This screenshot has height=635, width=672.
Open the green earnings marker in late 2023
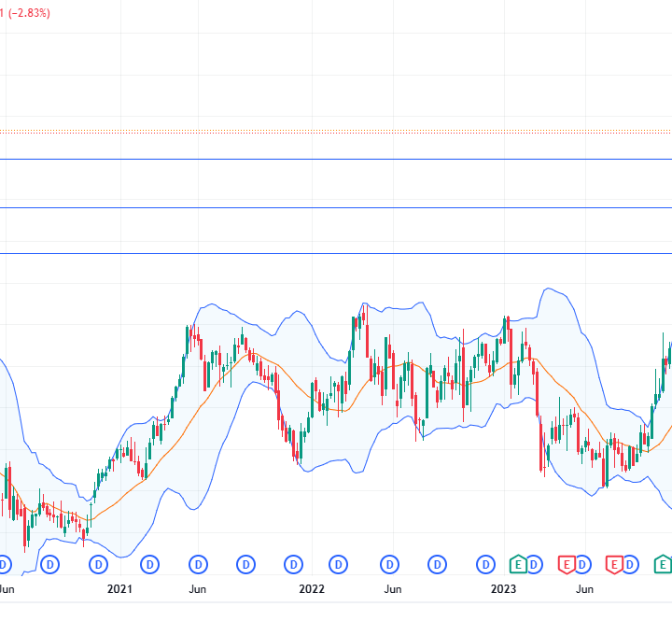click(663, 564)
